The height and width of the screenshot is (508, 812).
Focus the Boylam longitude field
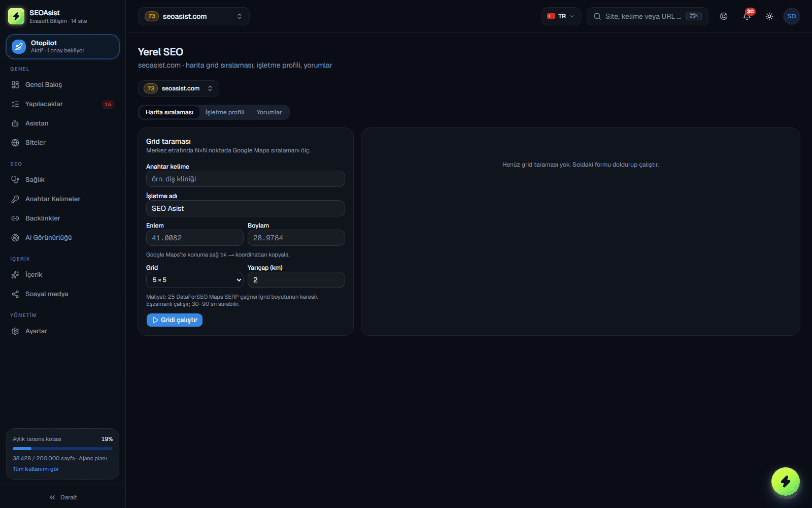coord(296,238)
